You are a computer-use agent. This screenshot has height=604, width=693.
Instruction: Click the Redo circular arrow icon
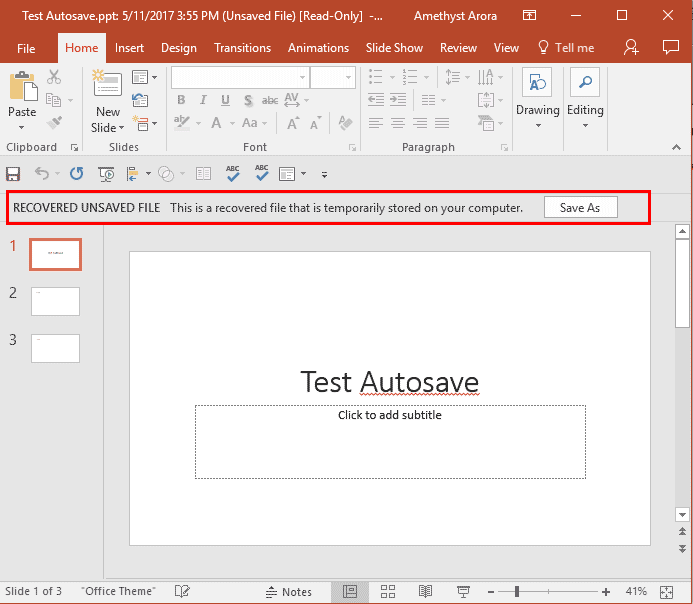[x=76, y=174]
